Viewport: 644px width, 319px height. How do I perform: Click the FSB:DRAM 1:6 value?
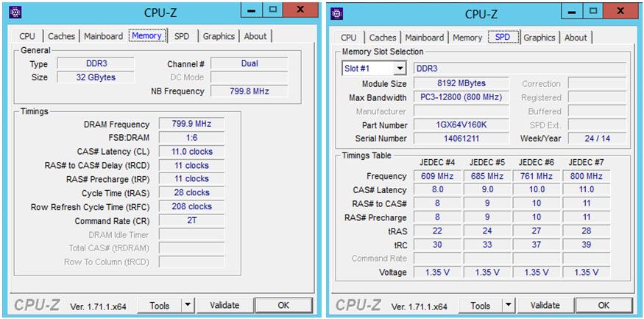click(192, 138)
